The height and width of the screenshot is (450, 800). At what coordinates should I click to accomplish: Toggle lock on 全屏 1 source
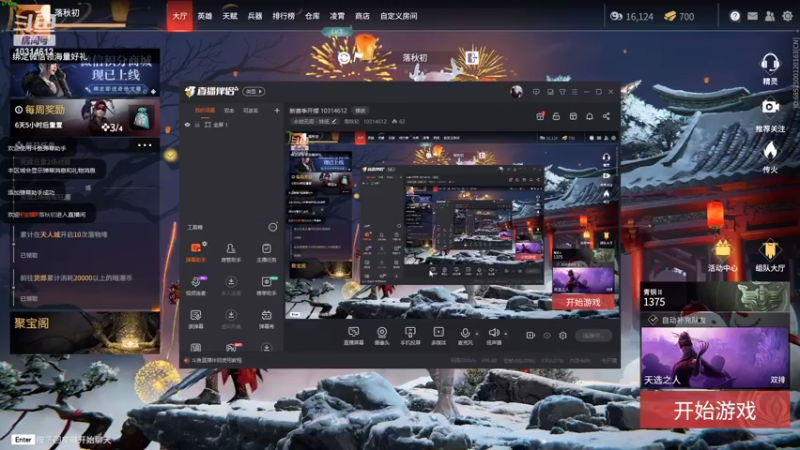[197, 124]
